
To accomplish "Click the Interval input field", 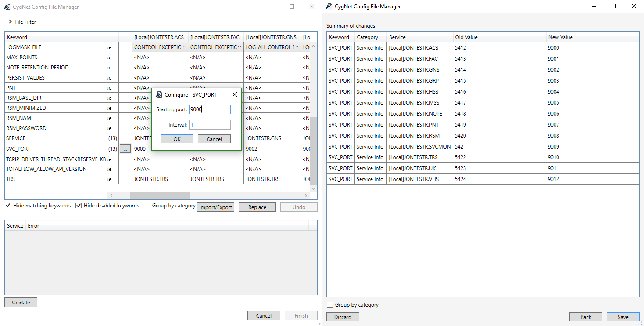I will click(x=210, y=125).
